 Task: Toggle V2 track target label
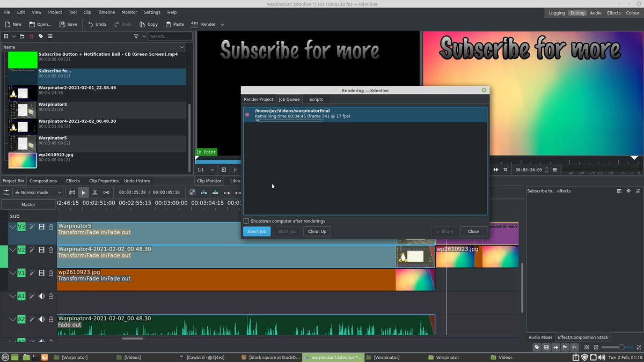(21, 249)
